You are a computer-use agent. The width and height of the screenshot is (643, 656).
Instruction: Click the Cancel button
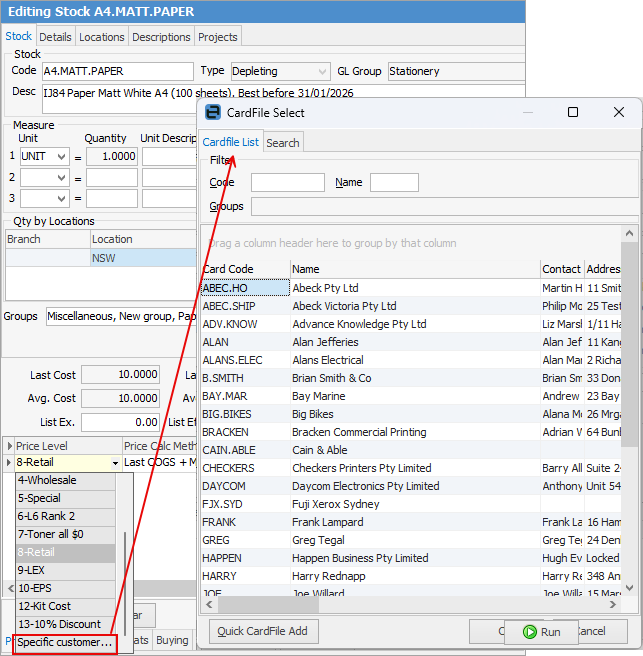pos(590,631)
